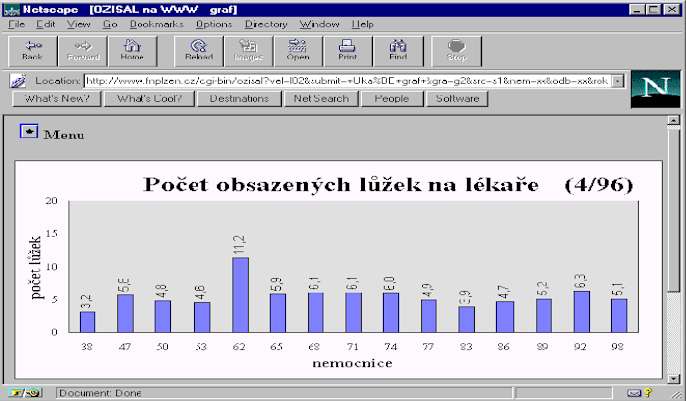Click the Find binoculars icon
This screenshot has width=686, height=401.
[397, 51]
